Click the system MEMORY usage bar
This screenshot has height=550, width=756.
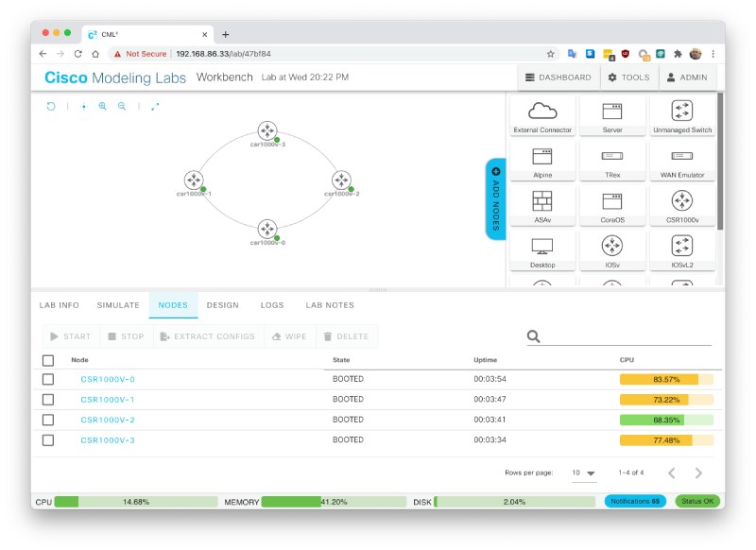(335, 502)
